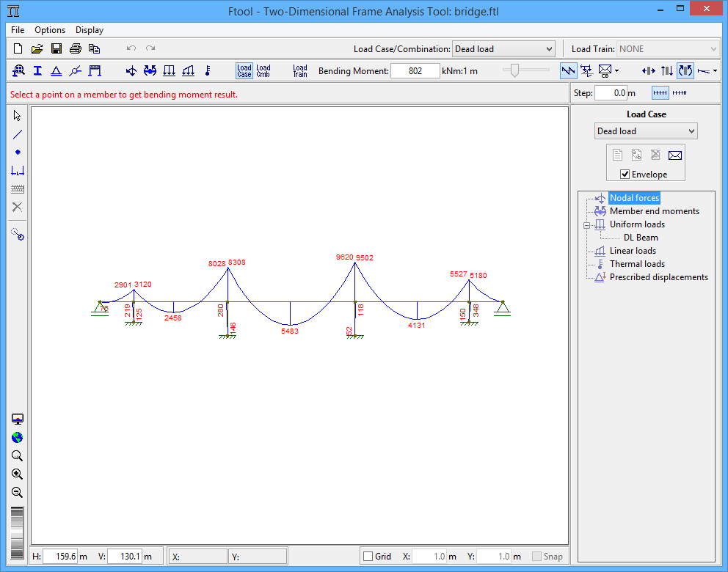Select the Nodal forces tool in toolbar
Viewport: 728px width, 572px height.
coord(132,70)
